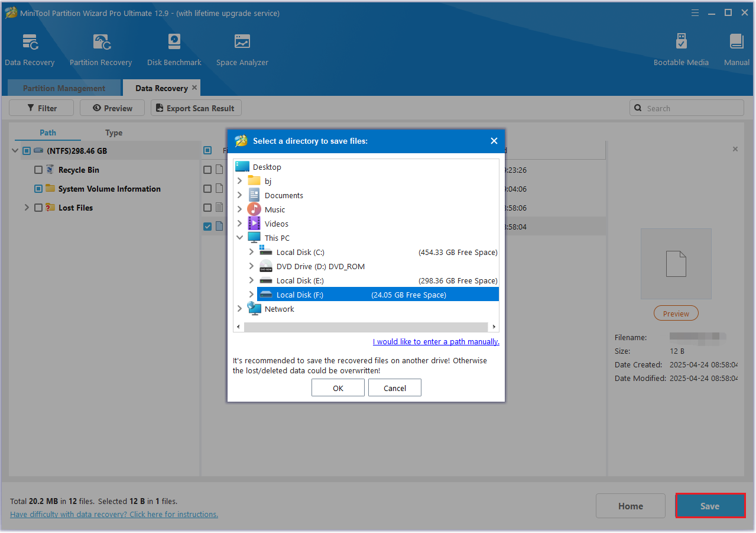Image resolution: width=756 pixels, height=533 pixels.
Task: Click the Local Disk (E:) drive icon
Action: coord(266,280)
